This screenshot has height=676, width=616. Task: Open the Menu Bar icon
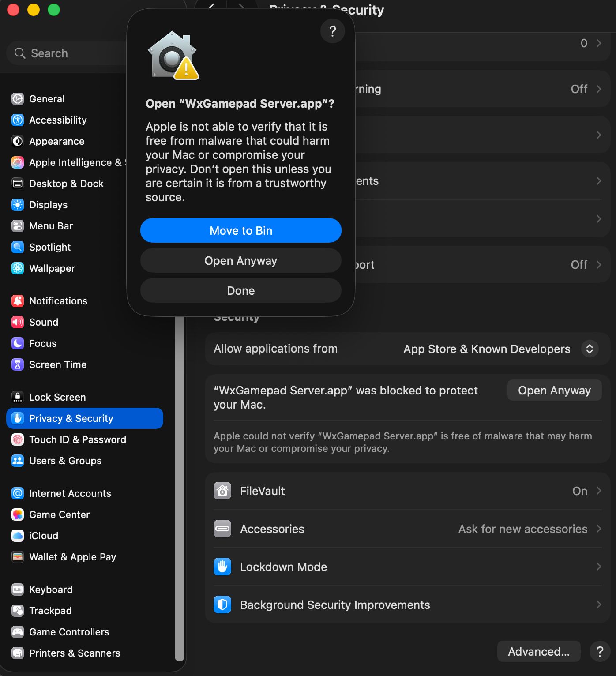coord(18,226)
